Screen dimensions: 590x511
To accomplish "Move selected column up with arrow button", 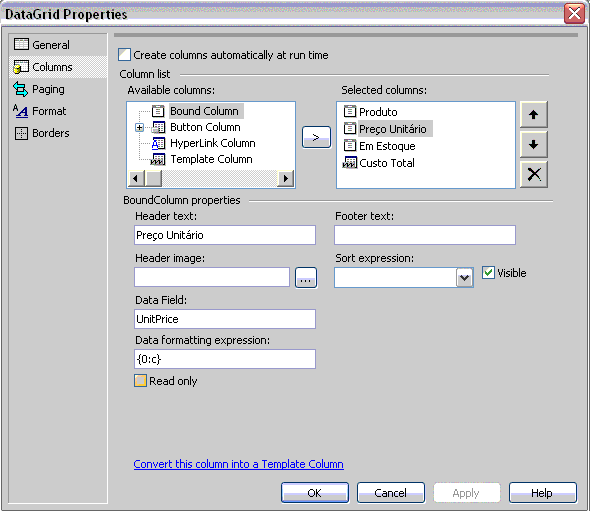I will point(534,114).
